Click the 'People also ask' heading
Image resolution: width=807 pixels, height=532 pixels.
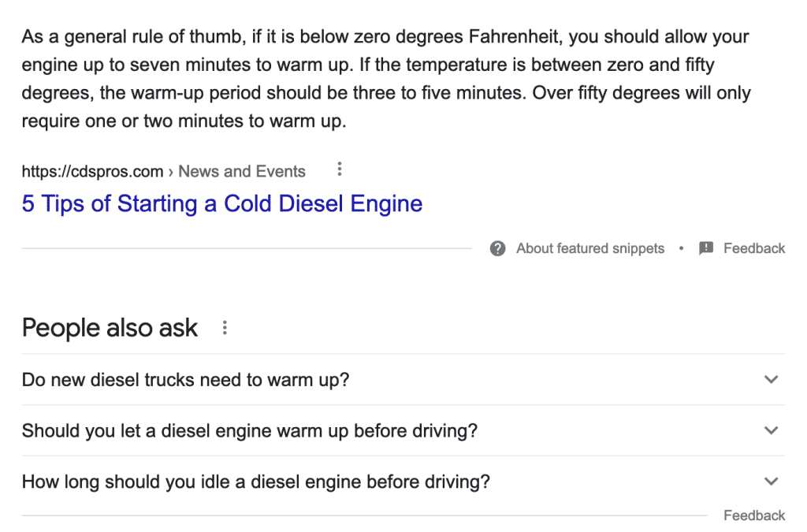[x=110, y=328]
